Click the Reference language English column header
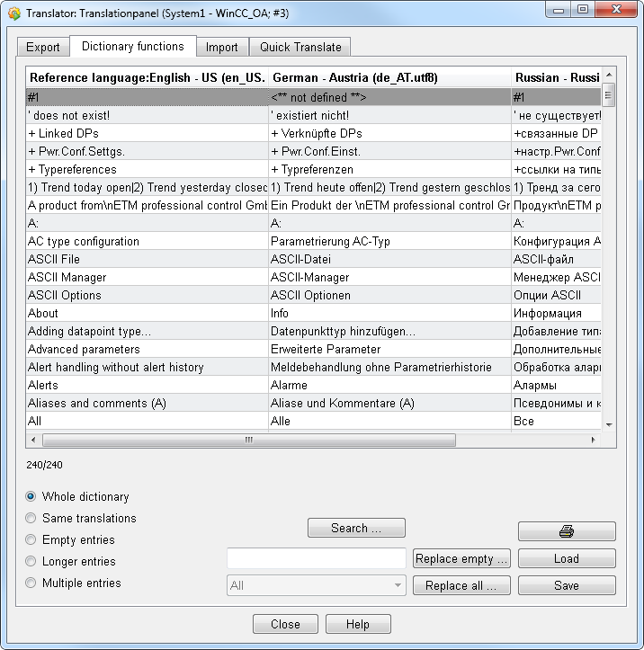Screen dimensions: 644x650 point(148,77)
